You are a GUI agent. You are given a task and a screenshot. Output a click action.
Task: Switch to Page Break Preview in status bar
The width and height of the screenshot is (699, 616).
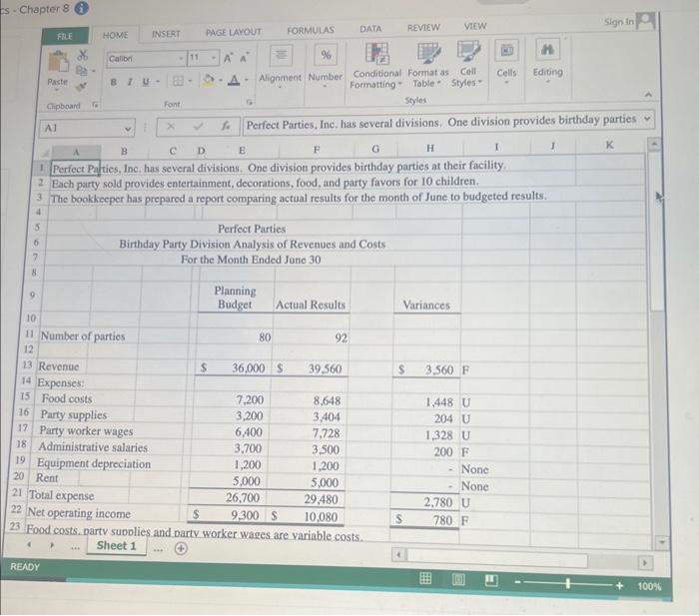coord(491,580)
